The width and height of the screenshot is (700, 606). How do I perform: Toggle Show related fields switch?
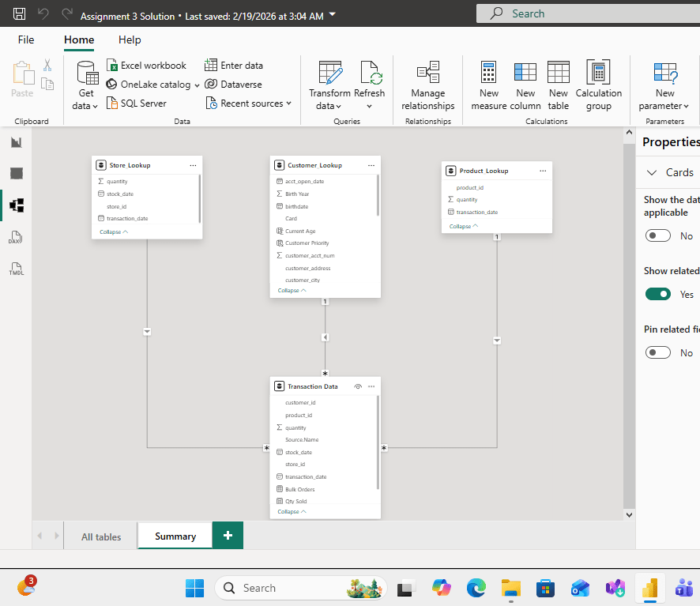click(657, 294)
